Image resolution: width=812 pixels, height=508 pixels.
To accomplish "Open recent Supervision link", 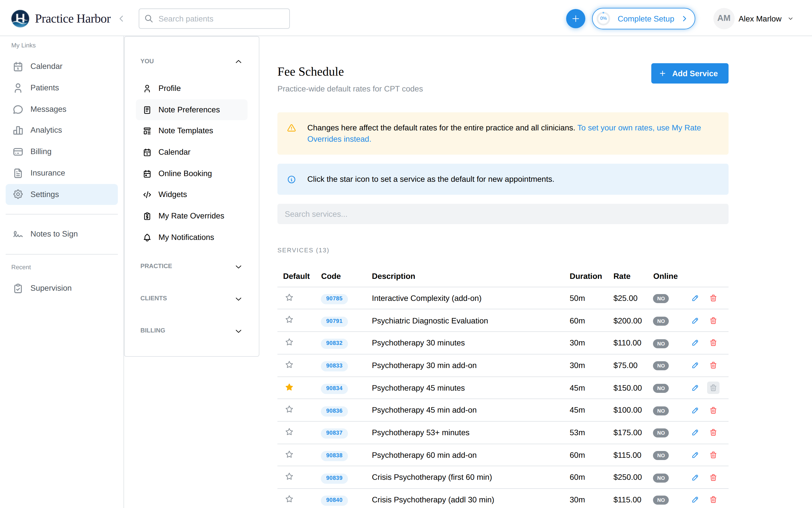I will pos(62,288).
